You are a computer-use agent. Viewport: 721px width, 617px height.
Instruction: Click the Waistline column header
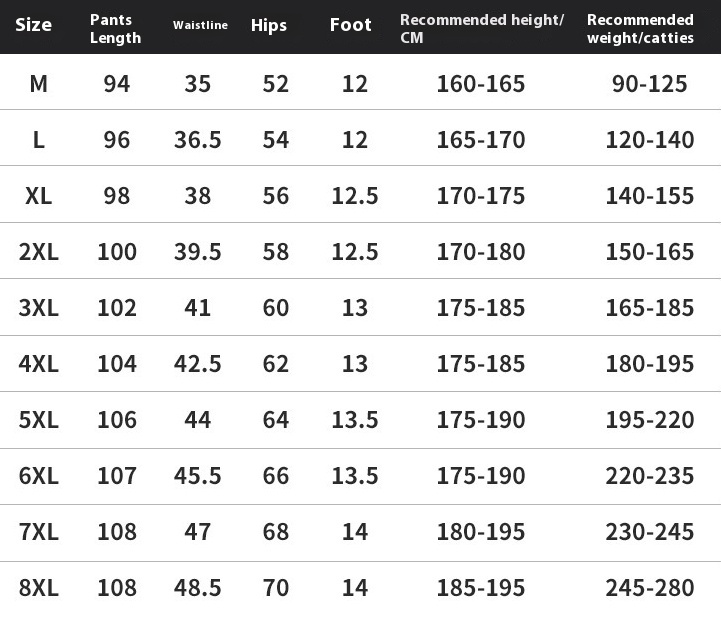click(x=200, y=25)
